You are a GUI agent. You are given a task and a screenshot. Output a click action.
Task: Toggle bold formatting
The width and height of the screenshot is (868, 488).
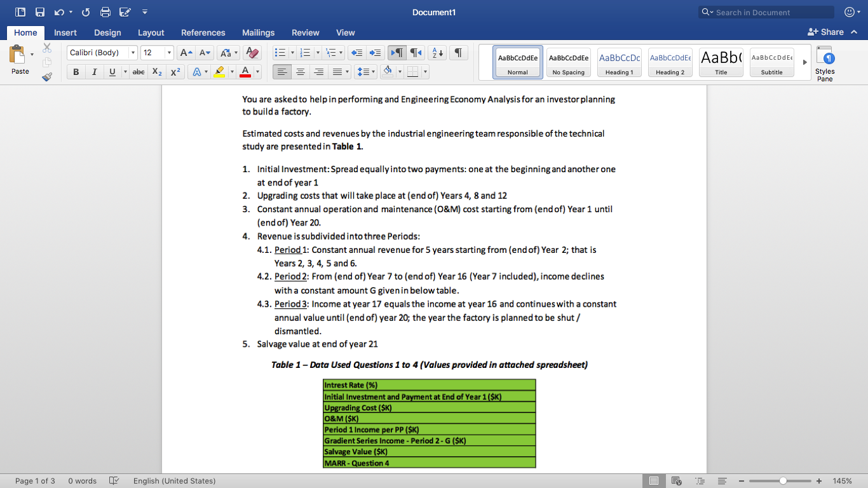click(x=76, y=72)
